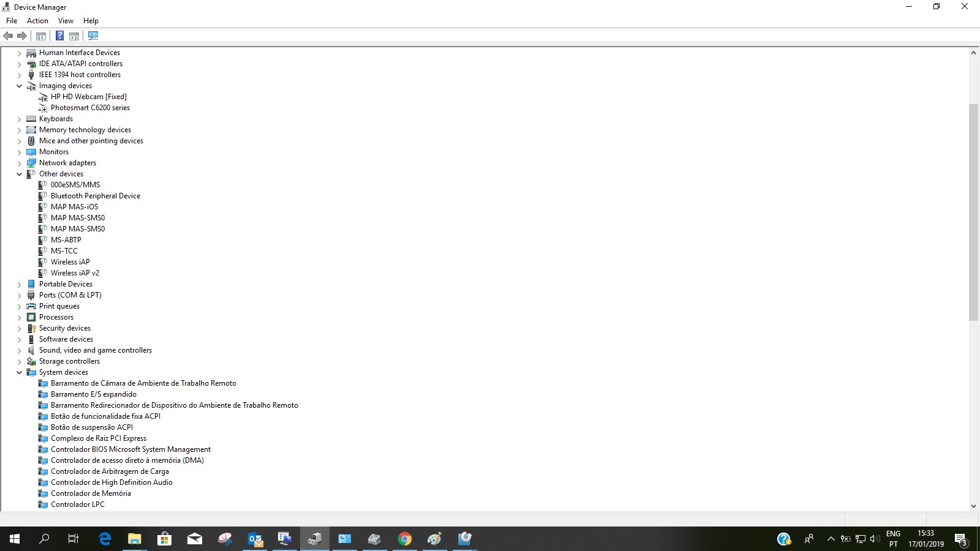Viewport: 980px width, 551px height.
Task: Open the Action menu
Action: point(37,20)
